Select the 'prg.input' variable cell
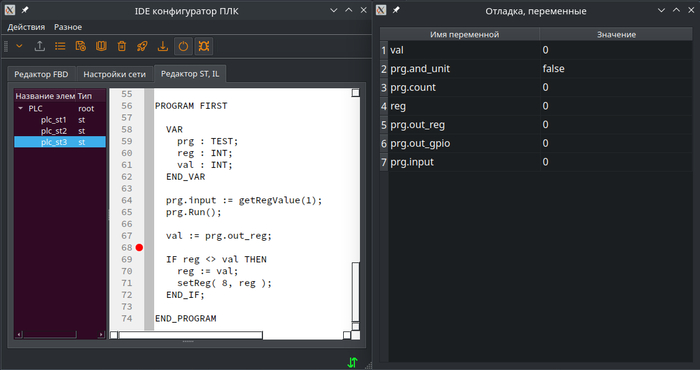The image size is (700, 370). [464, 162]
